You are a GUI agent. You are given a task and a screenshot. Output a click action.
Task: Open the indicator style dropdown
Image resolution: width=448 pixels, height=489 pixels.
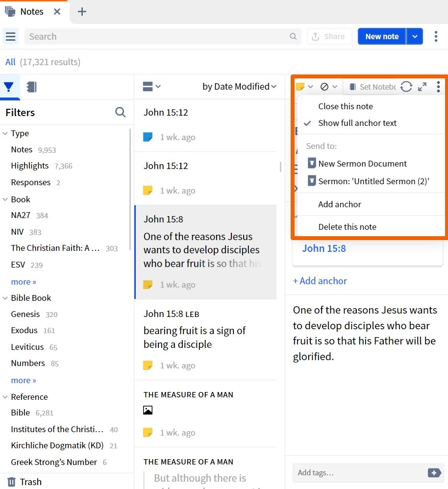[x=329, y=87]
